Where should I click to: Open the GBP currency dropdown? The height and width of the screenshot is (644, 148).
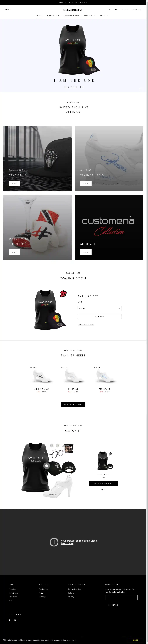[x=8, y=9]
